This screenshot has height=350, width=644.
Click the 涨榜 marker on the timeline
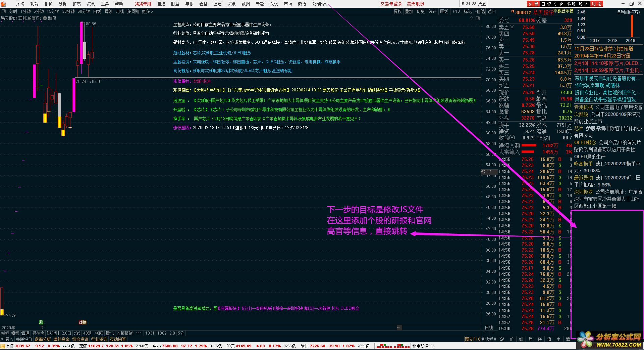coord(83,322)
